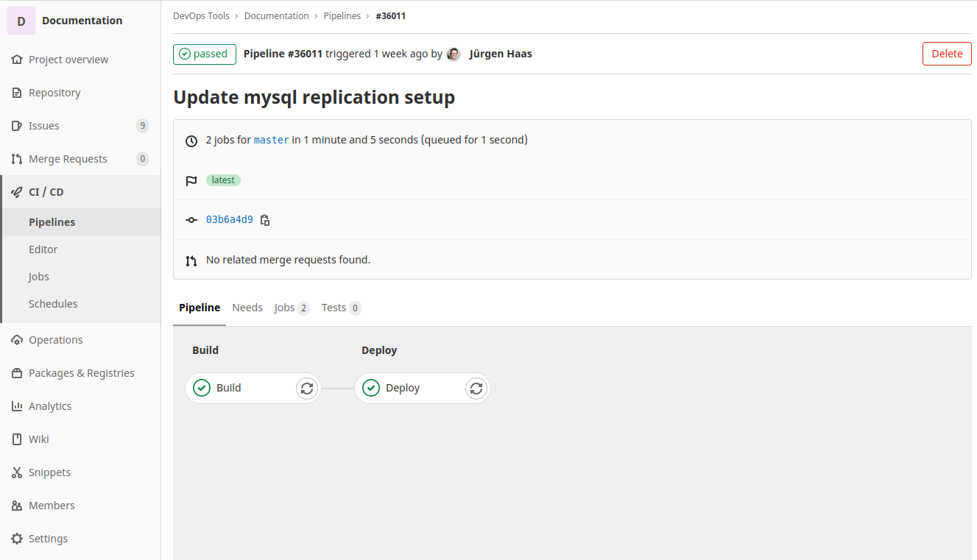Screen dimensions: 977x560
Task: Open commit 03b6a4d9 link
Action: pyautogui.click(x=230, y=219)
